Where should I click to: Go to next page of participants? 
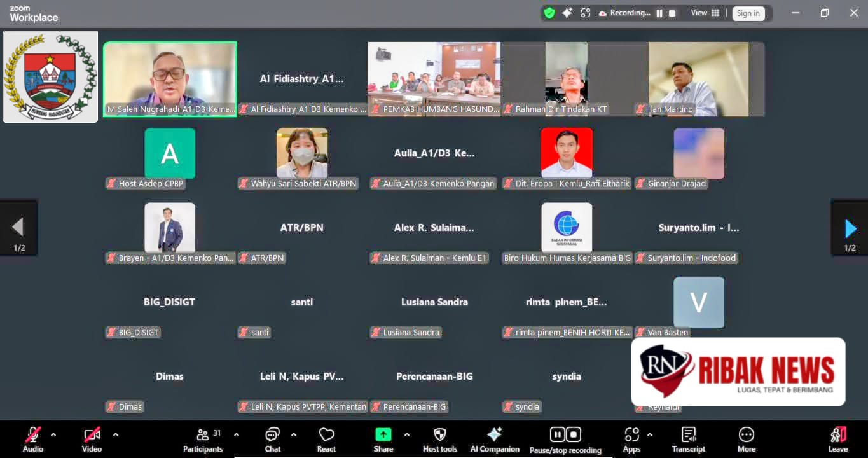(850, 228)
